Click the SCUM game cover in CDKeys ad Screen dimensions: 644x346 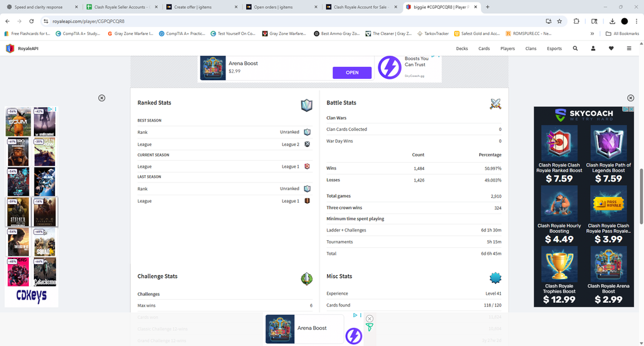18,122
